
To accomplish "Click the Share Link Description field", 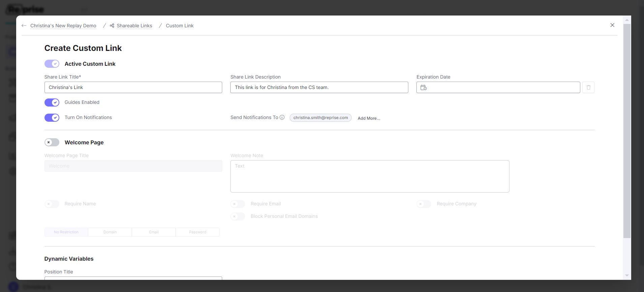I will coord(319,87).
